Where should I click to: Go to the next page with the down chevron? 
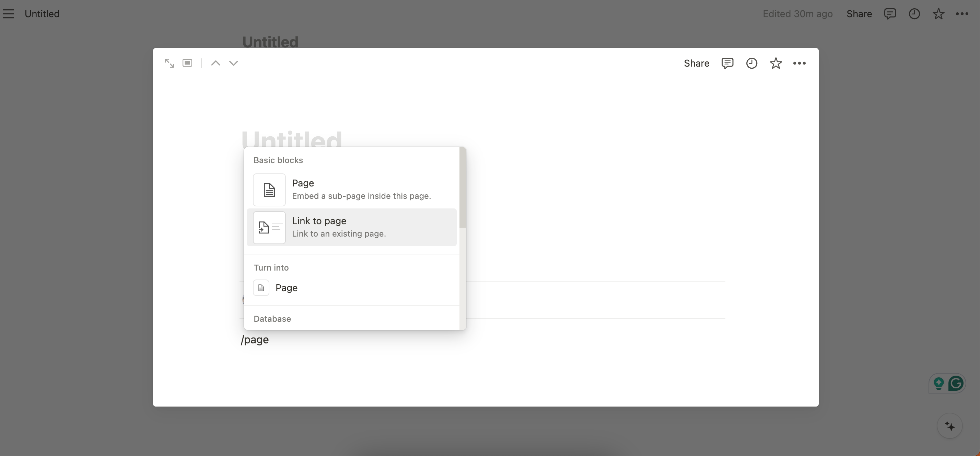[234, 63]
